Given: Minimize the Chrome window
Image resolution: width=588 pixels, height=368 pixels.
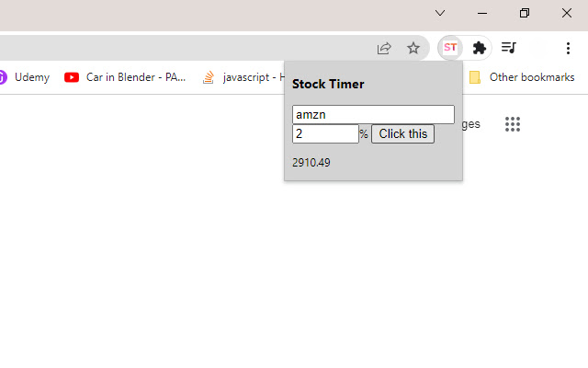Looking at the screenshot, I should point(482,13).
